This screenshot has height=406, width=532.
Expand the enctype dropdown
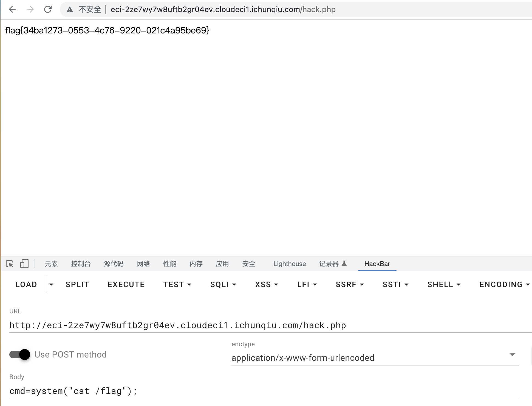point(512,355)
